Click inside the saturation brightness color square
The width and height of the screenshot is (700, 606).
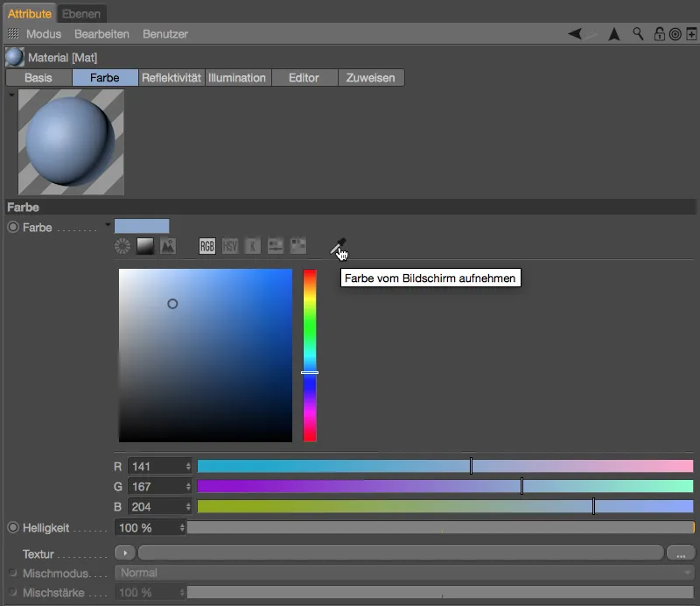click(x=206, y=356)
